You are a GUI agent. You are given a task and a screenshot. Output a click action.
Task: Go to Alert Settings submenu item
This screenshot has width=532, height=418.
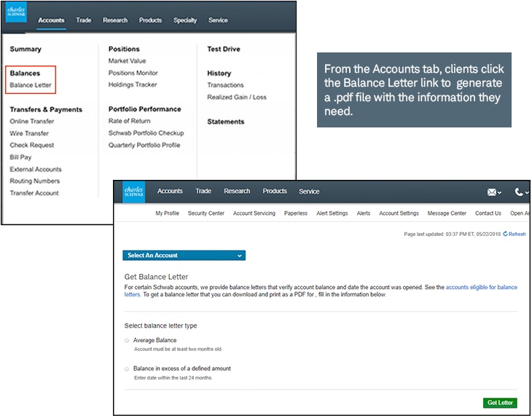[332, 213]
